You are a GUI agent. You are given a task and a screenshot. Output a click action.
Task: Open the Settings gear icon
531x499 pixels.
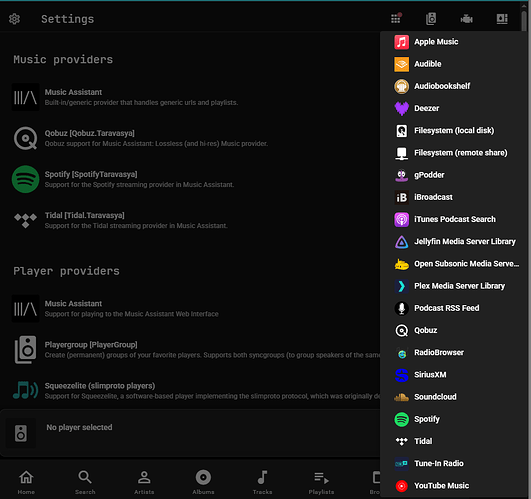point(14,19)
